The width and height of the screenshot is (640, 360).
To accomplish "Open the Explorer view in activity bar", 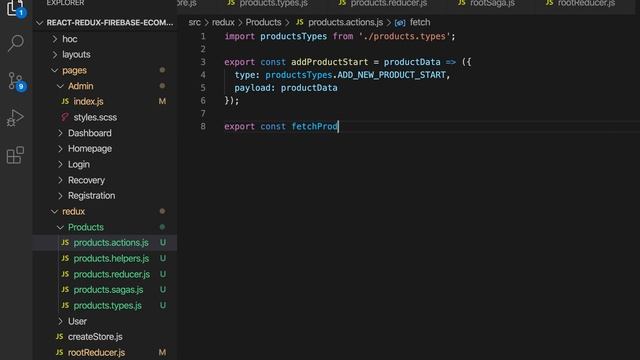I will pos(16,8).
